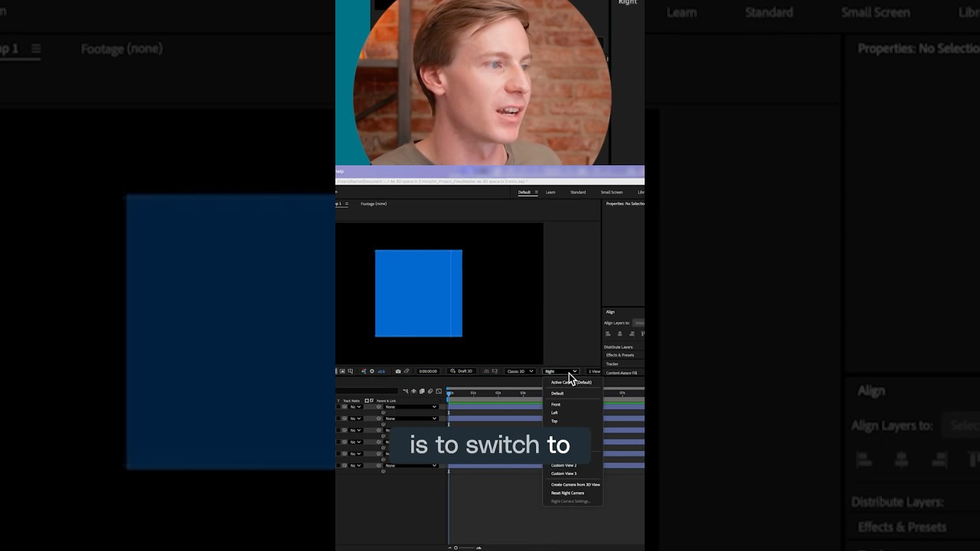Switch to the Standard workspace
The width and height of the screenshot is (980, 551).
(x=578, y=192)
